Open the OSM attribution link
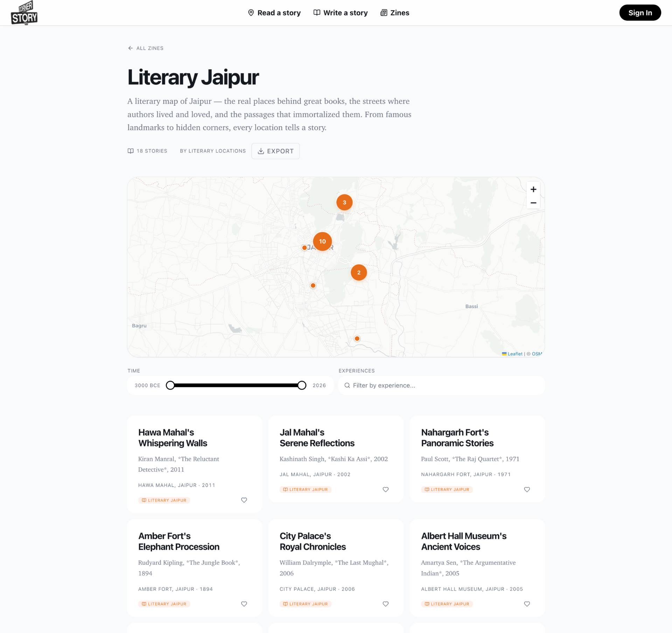Image resolution: width=672 pixels, height=633 pixels. (x=537, y=354)
